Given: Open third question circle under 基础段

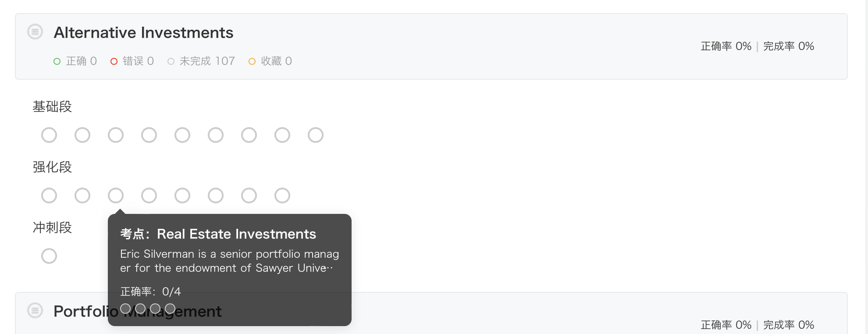Looking at the screenshot, I should coord(116,135).
